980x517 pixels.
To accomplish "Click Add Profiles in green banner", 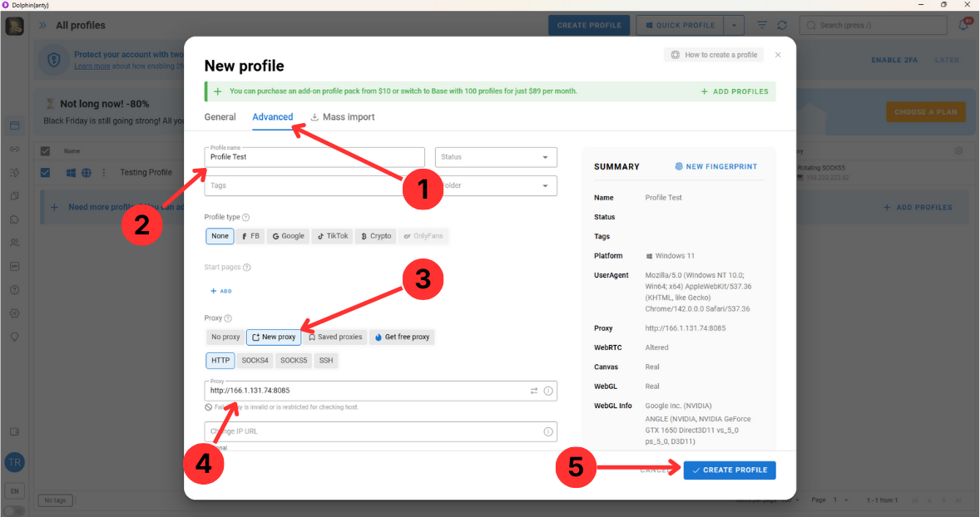I will pos(735,91).
